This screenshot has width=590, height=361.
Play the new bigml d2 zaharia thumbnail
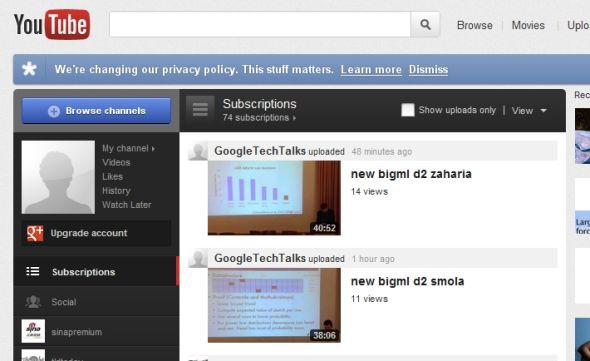(x=274, y=198)
